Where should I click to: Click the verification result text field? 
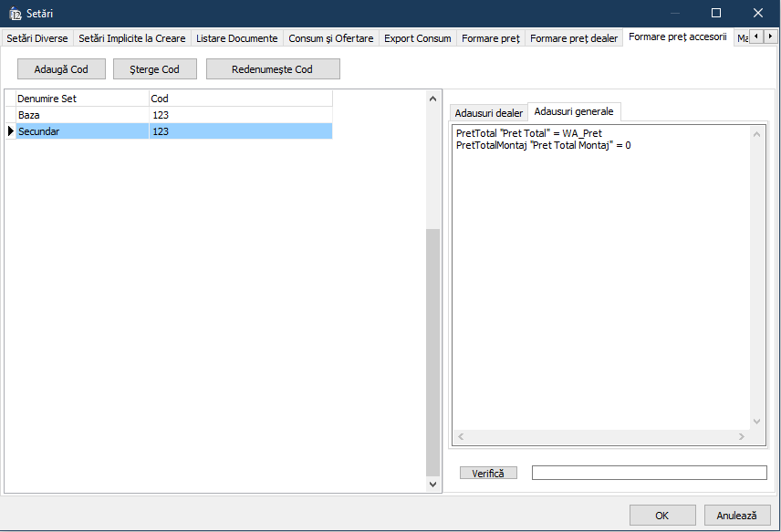tap(649, 473)
